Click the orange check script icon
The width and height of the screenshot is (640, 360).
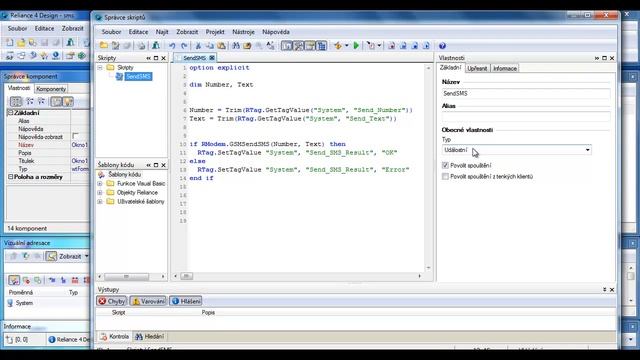click(x=338, y=46)
